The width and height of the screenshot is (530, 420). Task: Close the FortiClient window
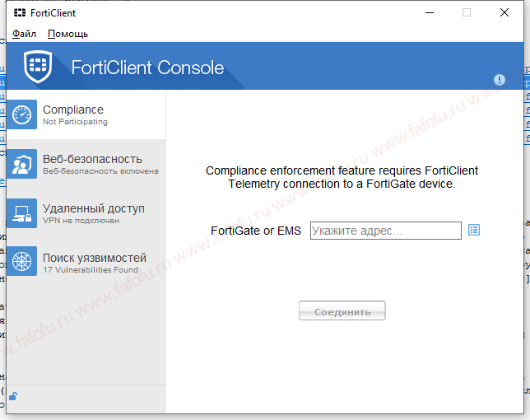504,13
